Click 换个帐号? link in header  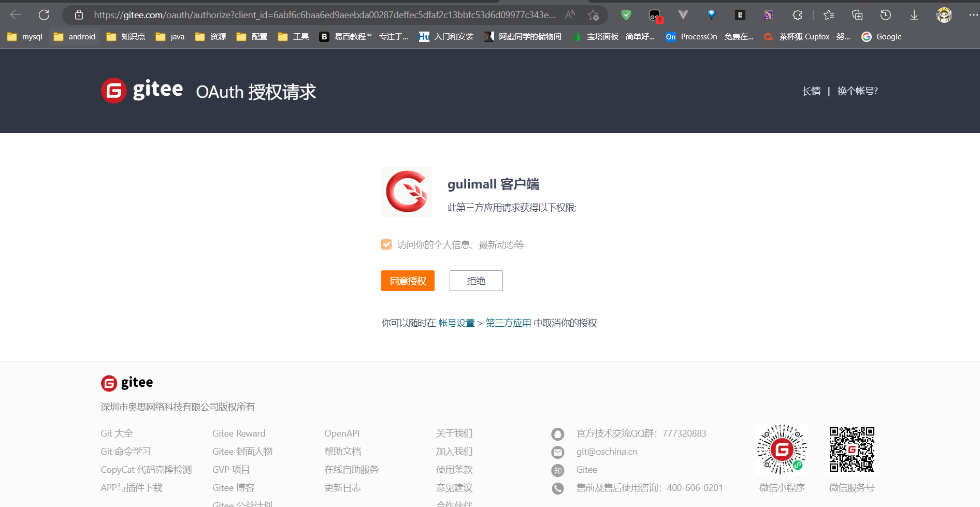click(x=857, y=91)
